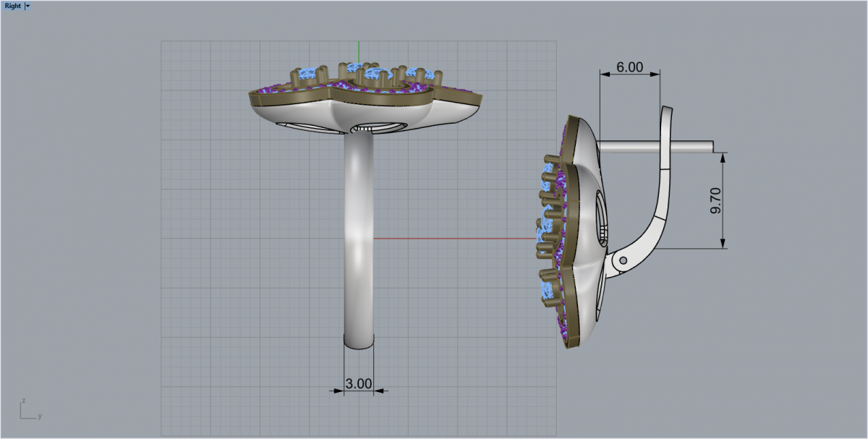Viewport: 868px width, 439px height.
Task: Click the hinge pivot circle on the clasp
Action: [x=622, y=260]
